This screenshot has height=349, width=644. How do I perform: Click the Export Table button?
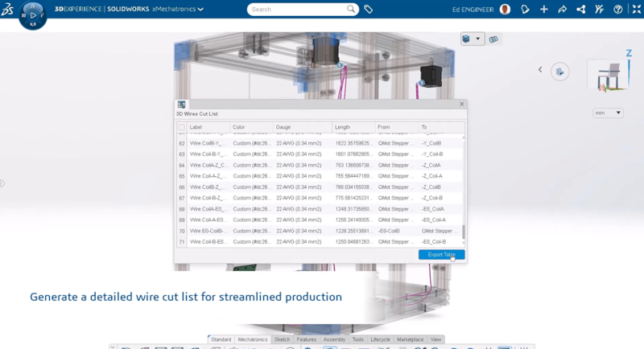point(441,255)
